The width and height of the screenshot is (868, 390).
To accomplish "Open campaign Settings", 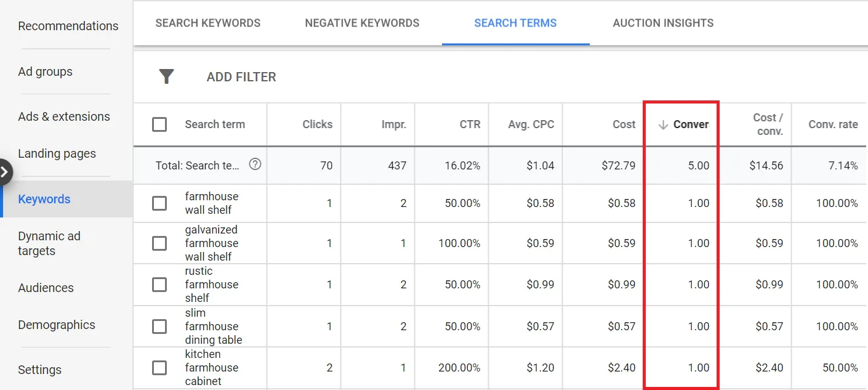I will [x=39, y=370].
